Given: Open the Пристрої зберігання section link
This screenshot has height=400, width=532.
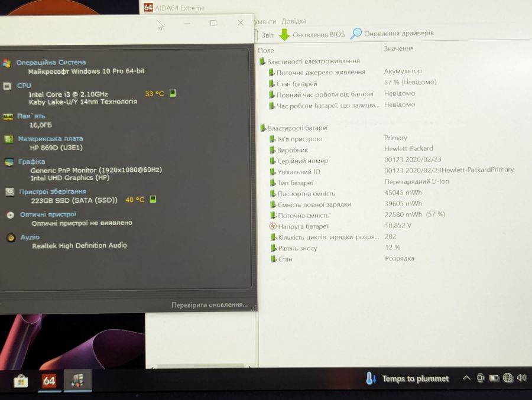Looking at the screenshot, I should pos(53,191).
